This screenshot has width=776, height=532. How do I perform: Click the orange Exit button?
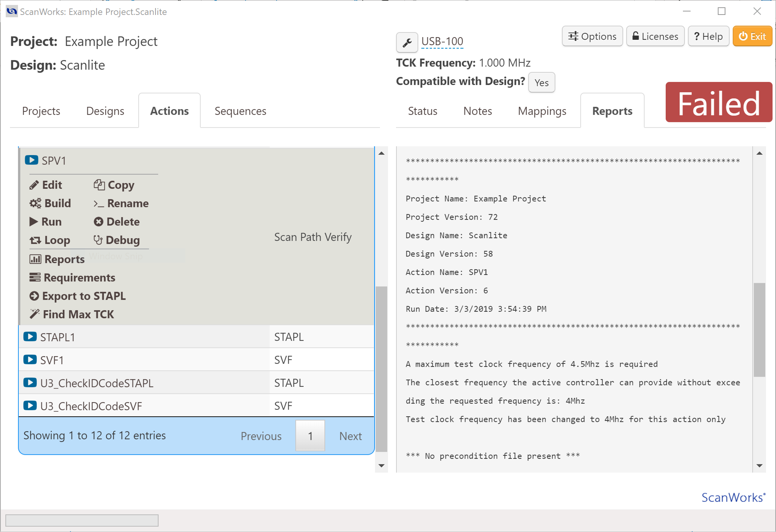tap(752, 36)
